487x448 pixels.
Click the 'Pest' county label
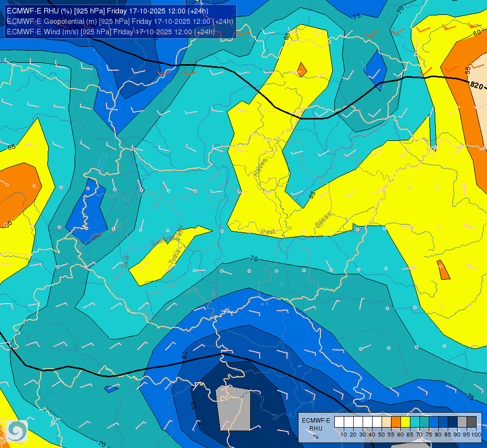268,232
